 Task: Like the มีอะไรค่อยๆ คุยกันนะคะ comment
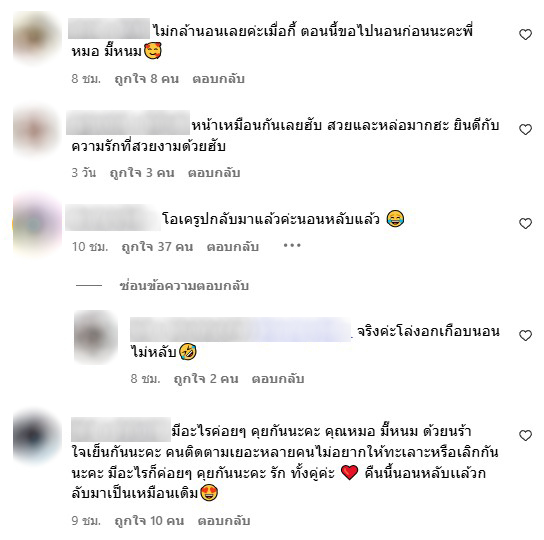click(x=525, y=435)
